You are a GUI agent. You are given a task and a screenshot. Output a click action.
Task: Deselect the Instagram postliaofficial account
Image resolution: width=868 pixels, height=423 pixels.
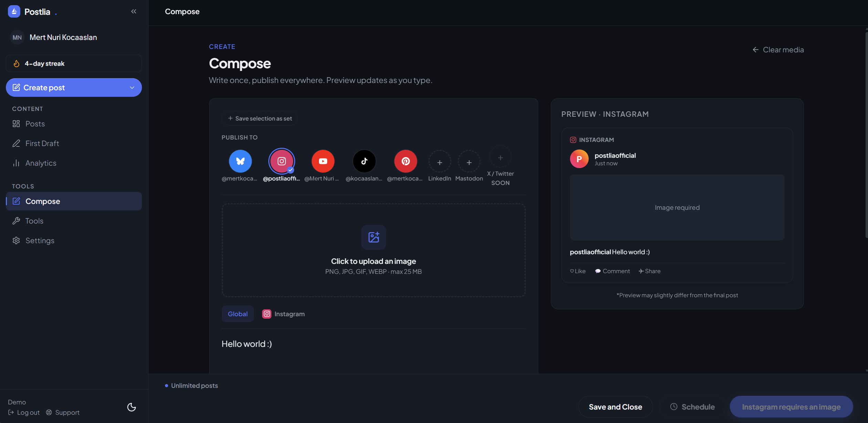pos(281,161)
